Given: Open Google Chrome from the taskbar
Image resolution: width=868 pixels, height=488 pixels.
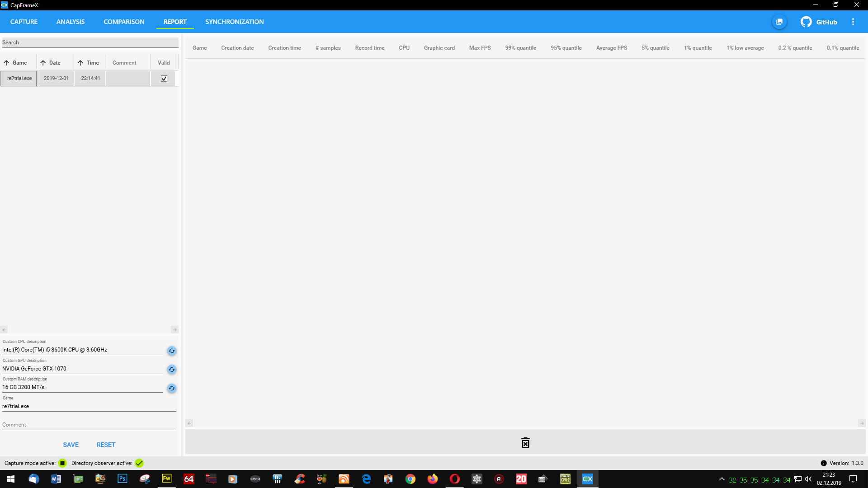Looking at the screenshot, I should (x=410, y=479).
